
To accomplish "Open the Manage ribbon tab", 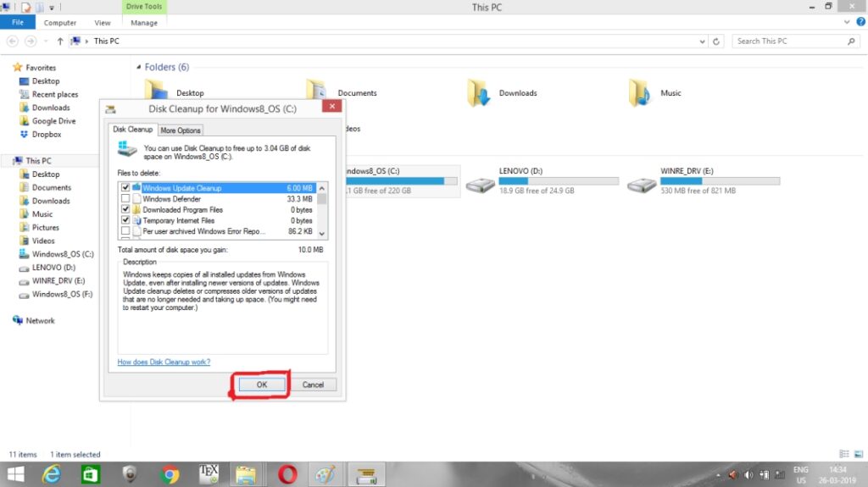I will [144, 23].
